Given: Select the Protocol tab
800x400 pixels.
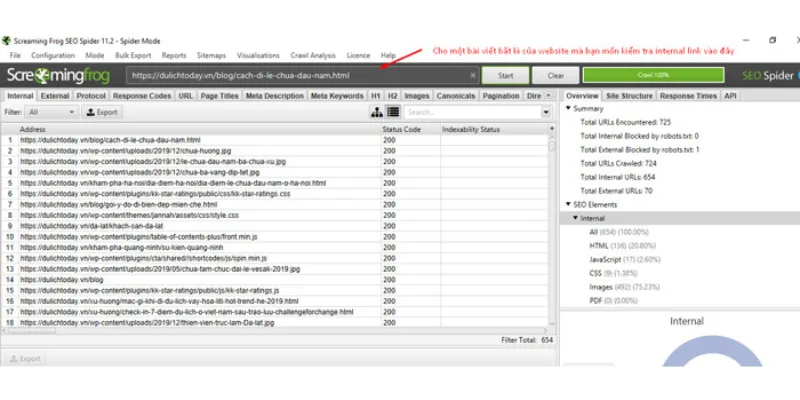Looking at the screenshot, I should click(x=91, y=96).
